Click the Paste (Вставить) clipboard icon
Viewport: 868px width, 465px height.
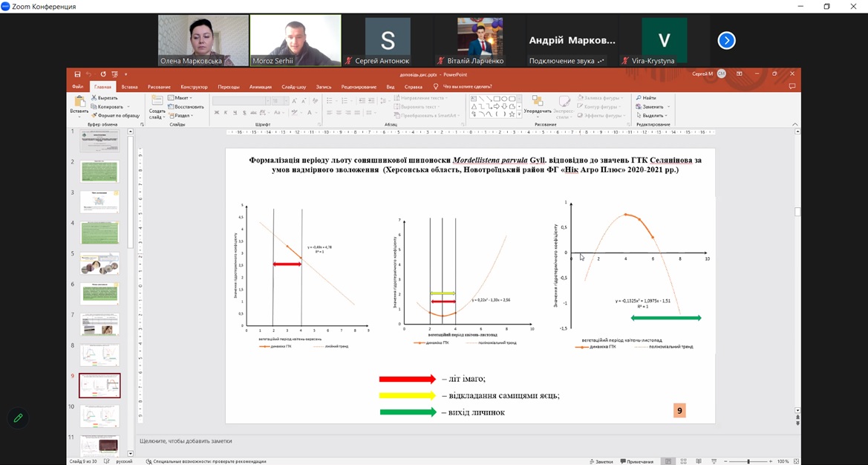click(79, 101)
